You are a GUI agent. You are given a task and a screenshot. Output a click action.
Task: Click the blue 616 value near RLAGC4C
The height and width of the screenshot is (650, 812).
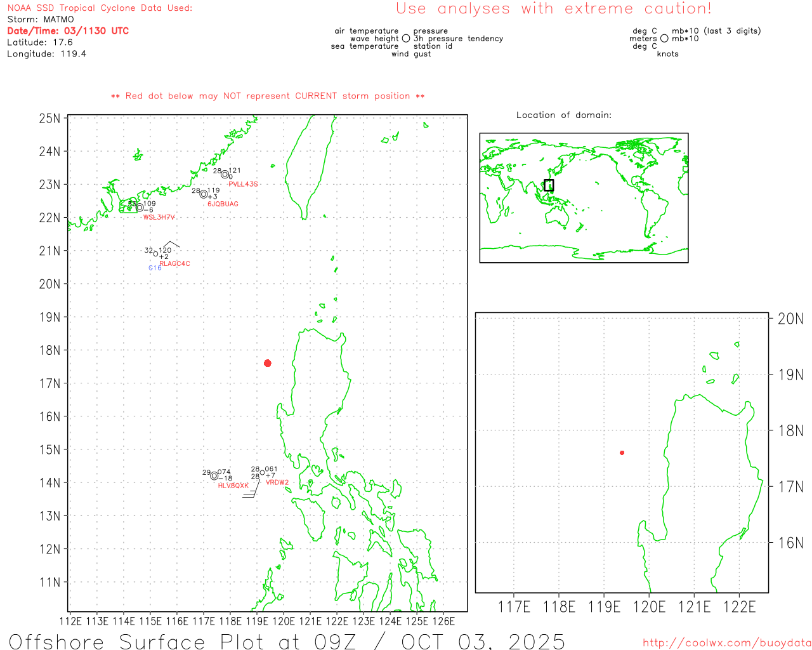pos(155,268)
